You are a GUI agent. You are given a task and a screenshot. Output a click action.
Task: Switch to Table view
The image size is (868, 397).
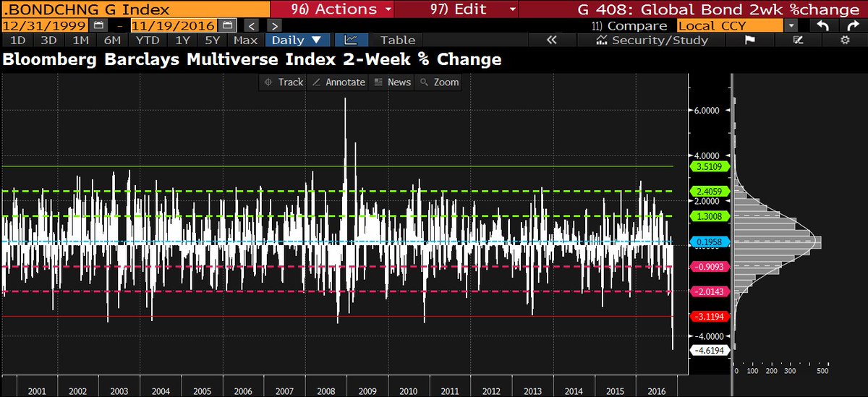point(398,40)
